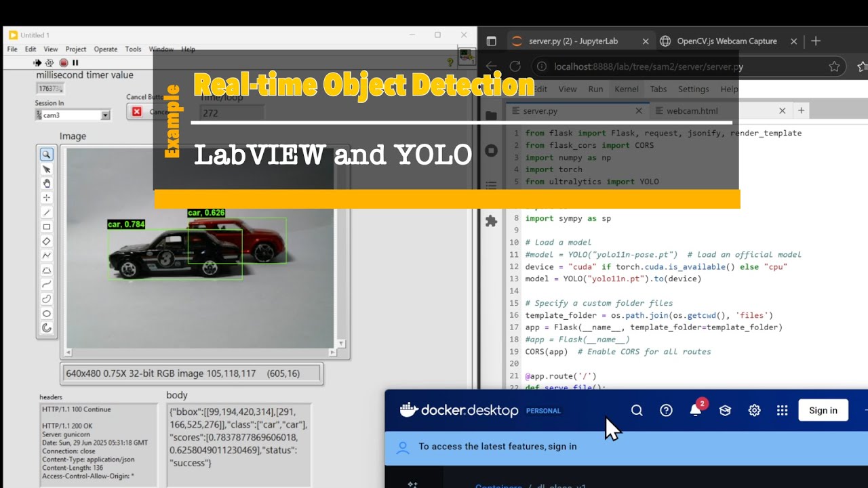Click the Pause icon in LabVIEW toolbar

[75, 62]
